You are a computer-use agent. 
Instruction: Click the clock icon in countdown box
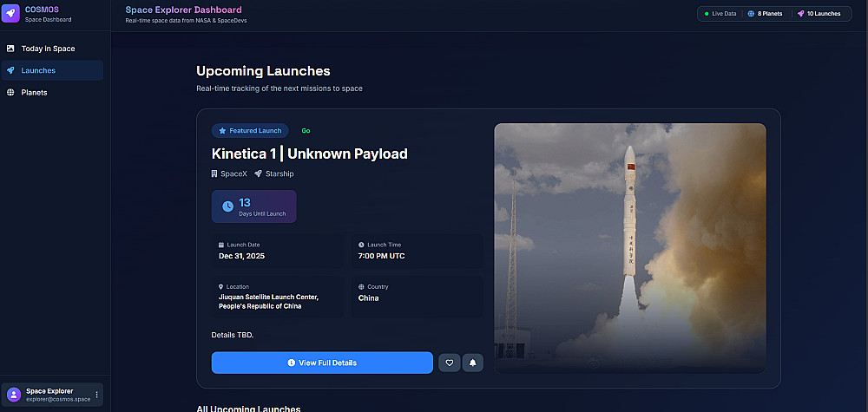pyautogui.click(x=228, y=206)
